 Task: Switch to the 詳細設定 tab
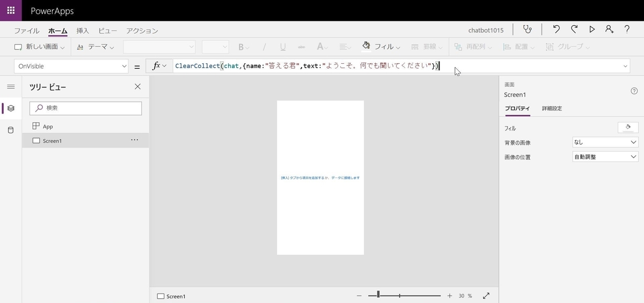point(552,108)
